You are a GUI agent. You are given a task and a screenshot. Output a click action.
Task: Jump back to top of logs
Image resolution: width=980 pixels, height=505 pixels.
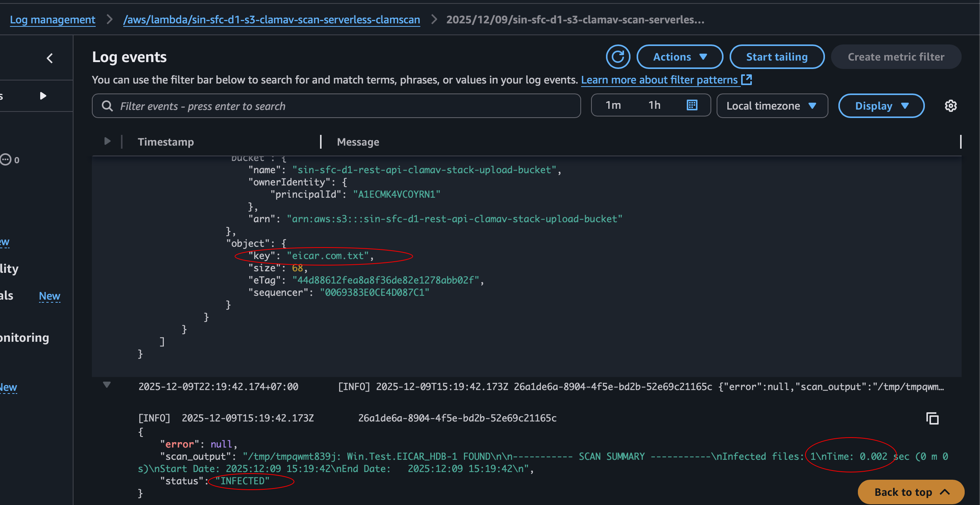(911, 492)
